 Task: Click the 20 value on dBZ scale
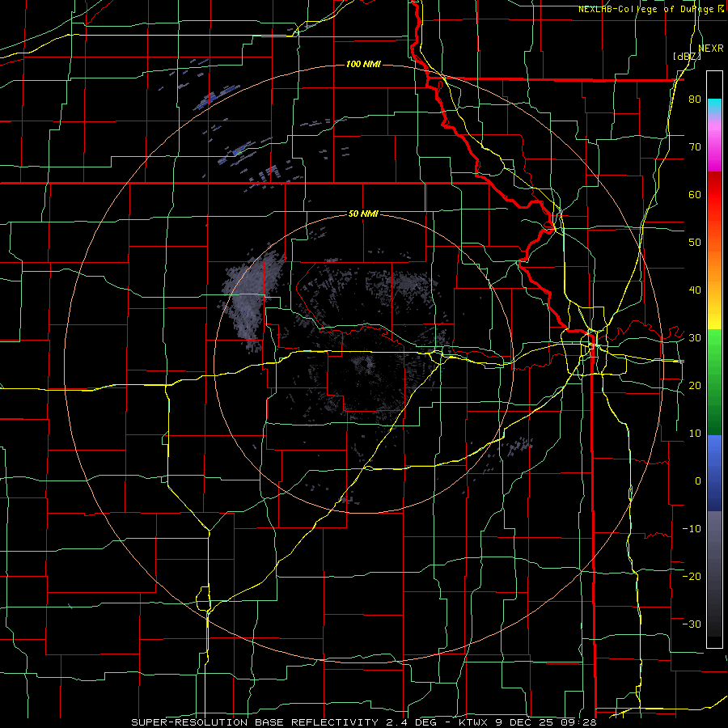tap(695, 386)
